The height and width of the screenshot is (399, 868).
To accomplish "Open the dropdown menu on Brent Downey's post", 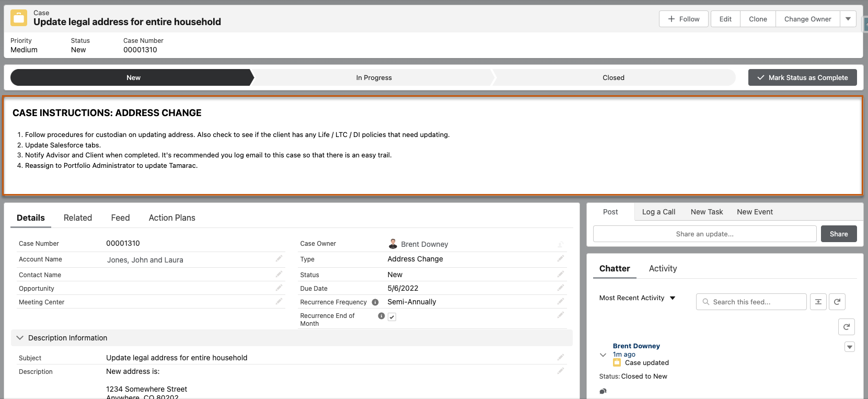I will 850,347.
